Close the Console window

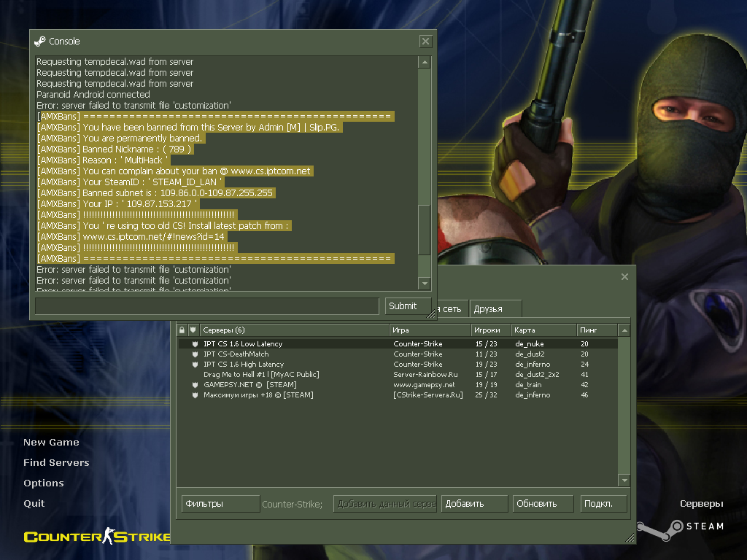tap(425, 42)
